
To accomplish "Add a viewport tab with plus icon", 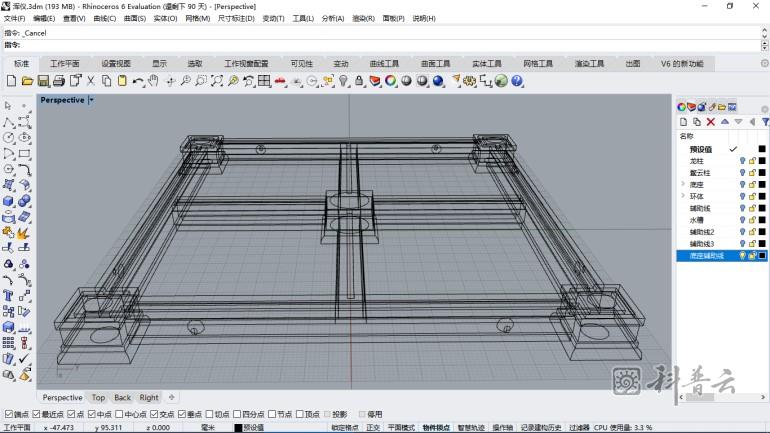I will click(171, 397).
